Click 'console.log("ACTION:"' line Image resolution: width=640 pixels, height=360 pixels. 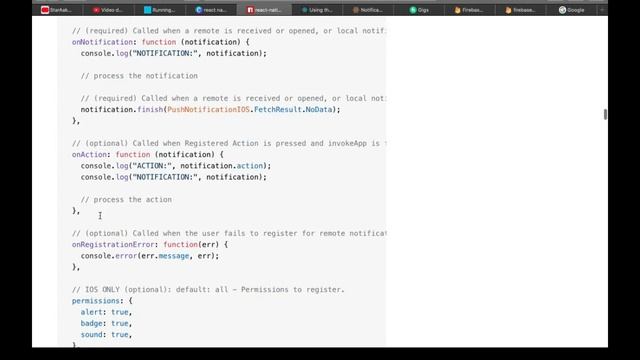tap(176, 166)
